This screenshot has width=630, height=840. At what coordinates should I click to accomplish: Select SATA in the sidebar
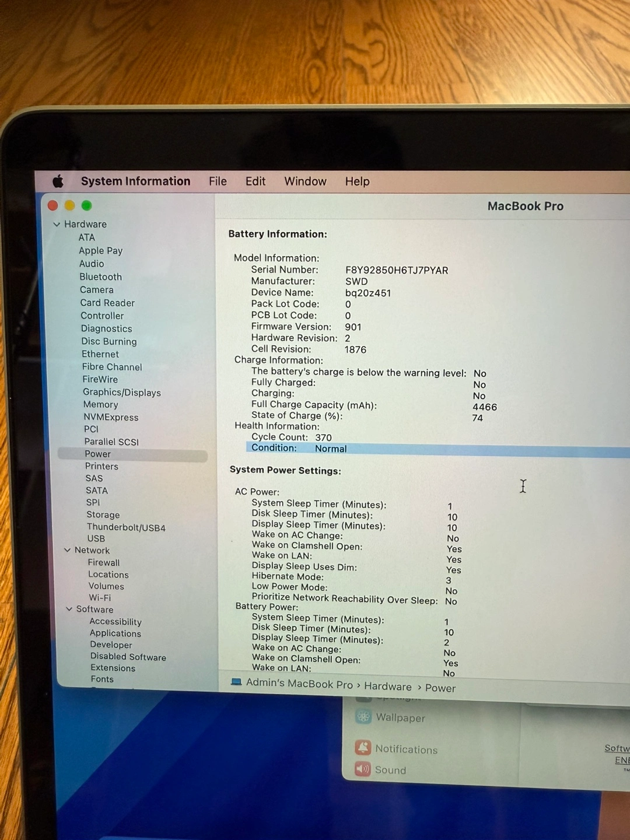pos(97,491)
